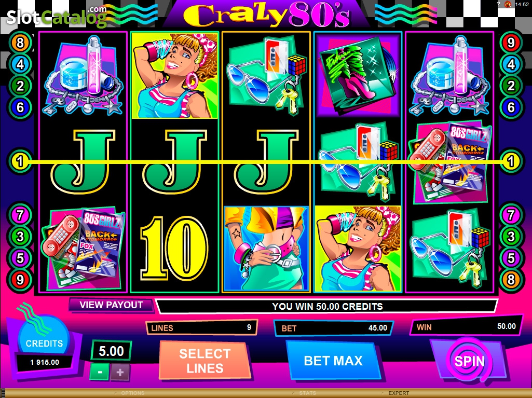
Task: Increase coin size with plus button
Action: click(x=120, y=372)
